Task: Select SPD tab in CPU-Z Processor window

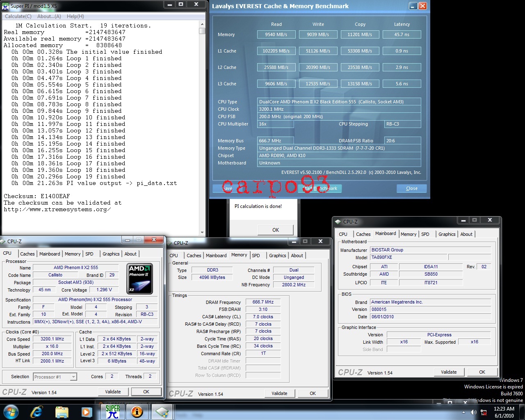Action: click(89, 254)
